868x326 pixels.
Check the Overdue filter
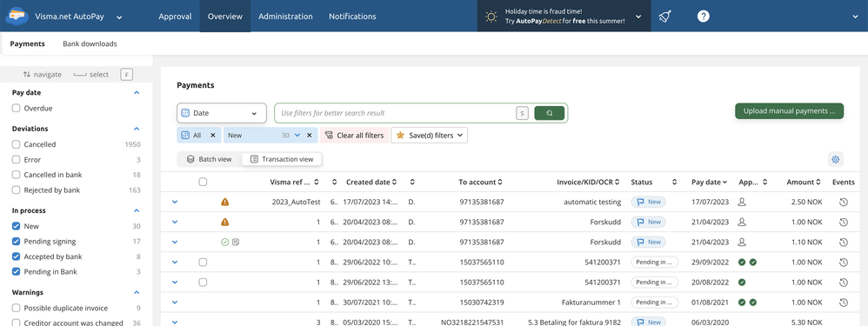coord(16,109)
